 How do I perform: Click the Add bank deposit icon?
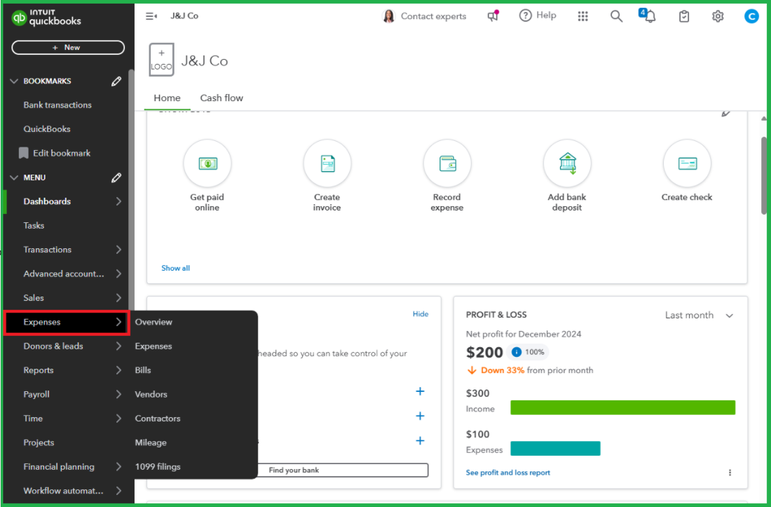pyautogui.click(x=567, y=163)
